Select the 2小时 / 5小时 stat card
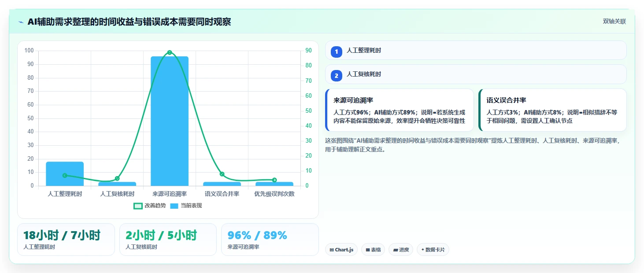This screenshot has width=644, height=273. click(x=168, y=240)
